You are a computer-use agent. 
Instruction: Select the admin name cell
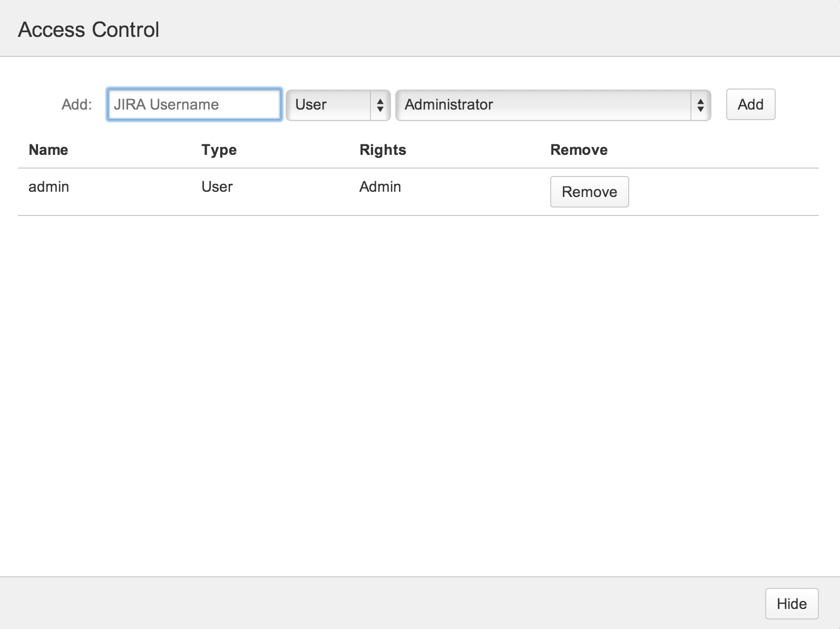pyautogui.click(x=49, y=187)
